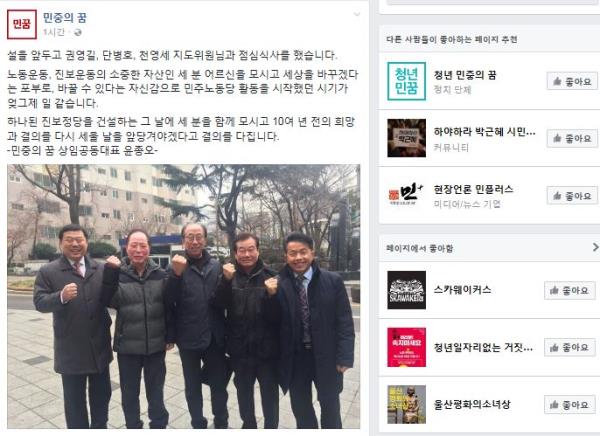Like the 현장언론 민플러스 page
Screen dimensions: 600x436
click(572, 196)
